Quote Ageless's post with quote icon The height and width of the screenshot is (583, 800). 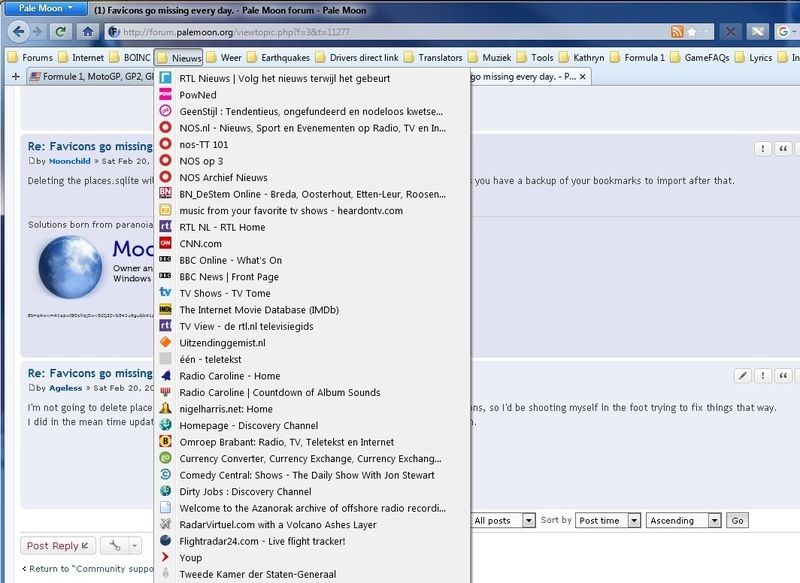783,376
